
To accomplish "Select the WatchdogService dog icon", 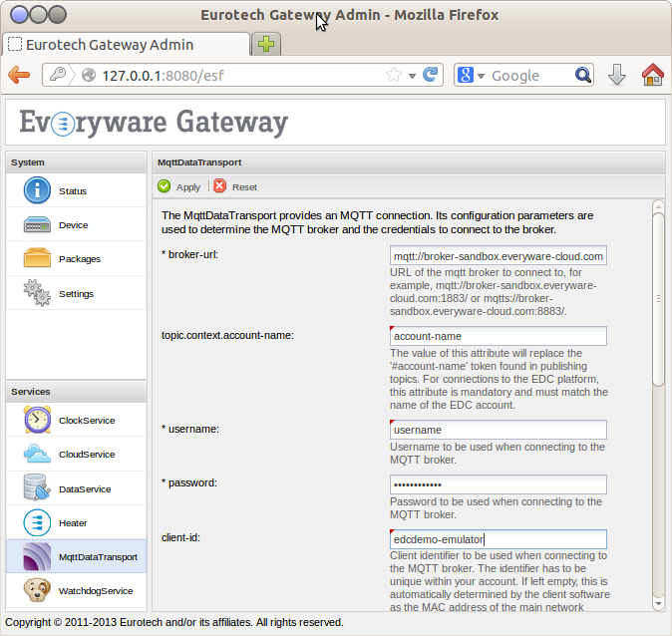I will click(x=37, y=590).
